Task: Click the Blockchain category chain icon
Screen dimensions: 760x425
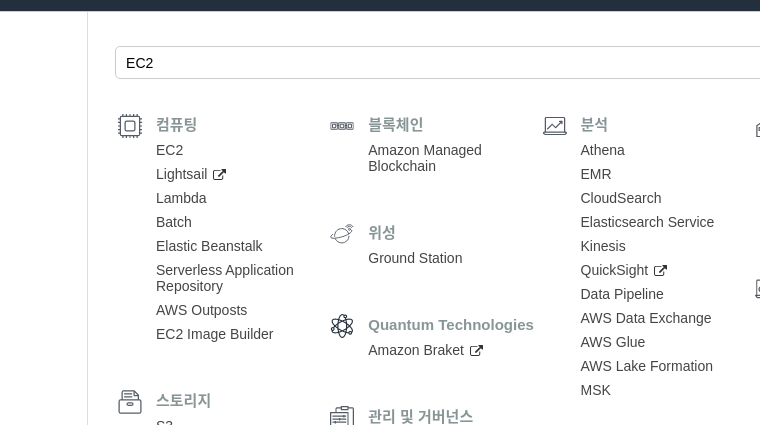Action: (342, 126)
